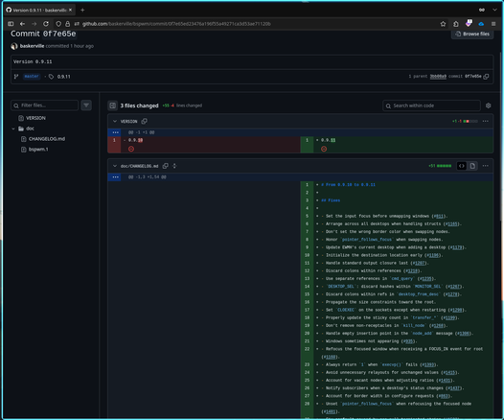Image resolution: width=504 pixels, height=420 pixels.
Task: Collapse the doc/CHANGELOG.md file diff
Action: click(x=115, y=166)
